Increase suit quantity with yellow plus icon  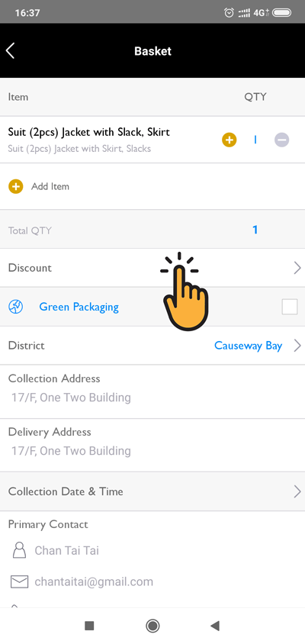coord(229,140)
